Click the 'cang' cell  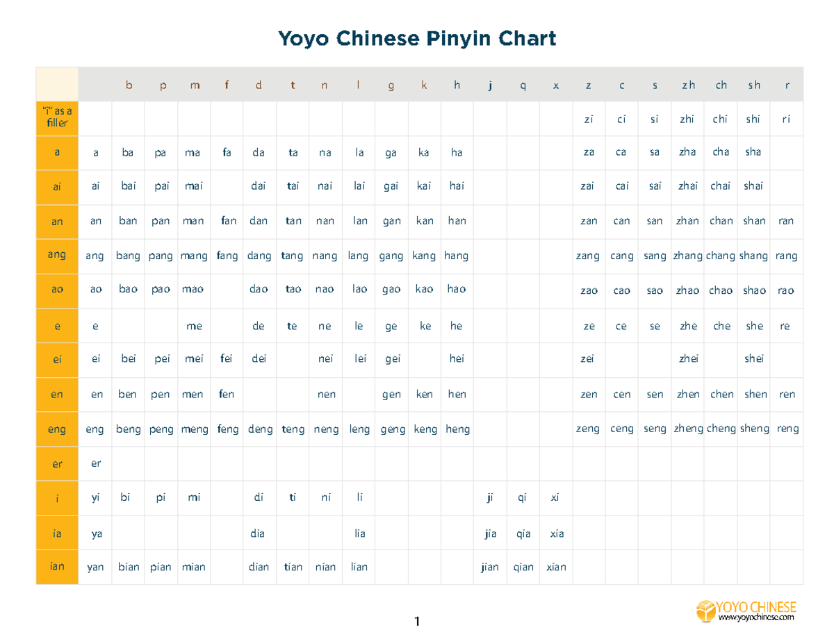(x=622, y=256)
